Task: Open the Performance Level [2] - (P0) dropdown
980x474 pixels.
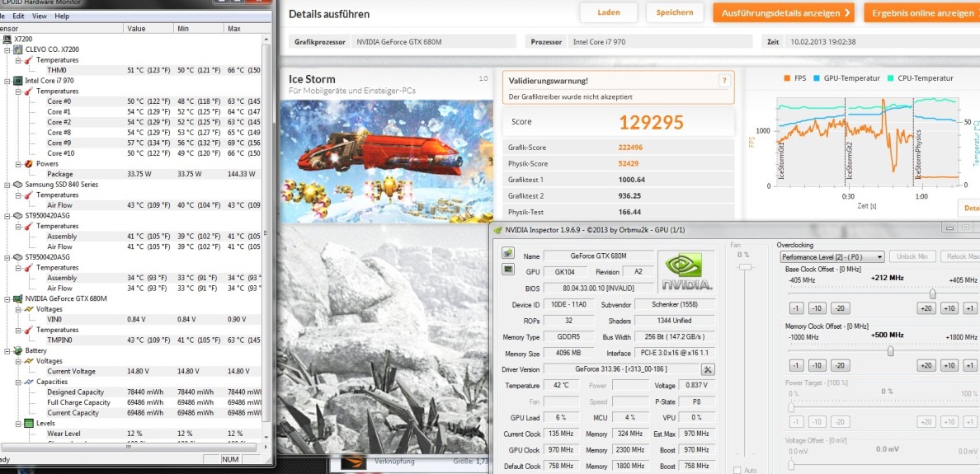Action: tap(832, 256)
